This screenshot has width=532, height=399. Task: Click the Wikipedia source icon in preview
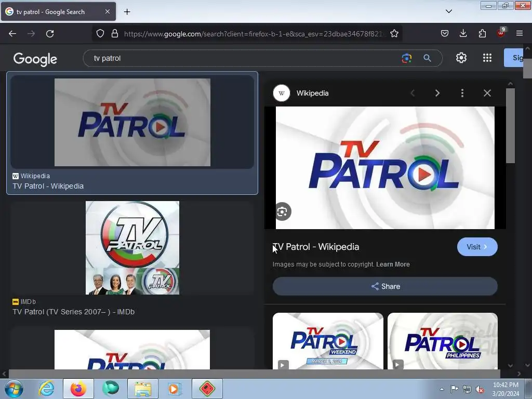coord(282,93)
